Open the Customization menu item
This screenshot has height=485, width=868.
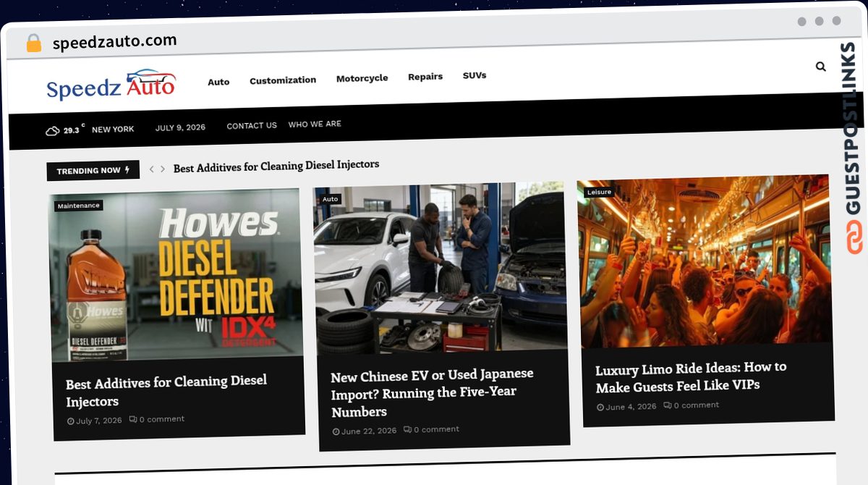coord(283,80)
